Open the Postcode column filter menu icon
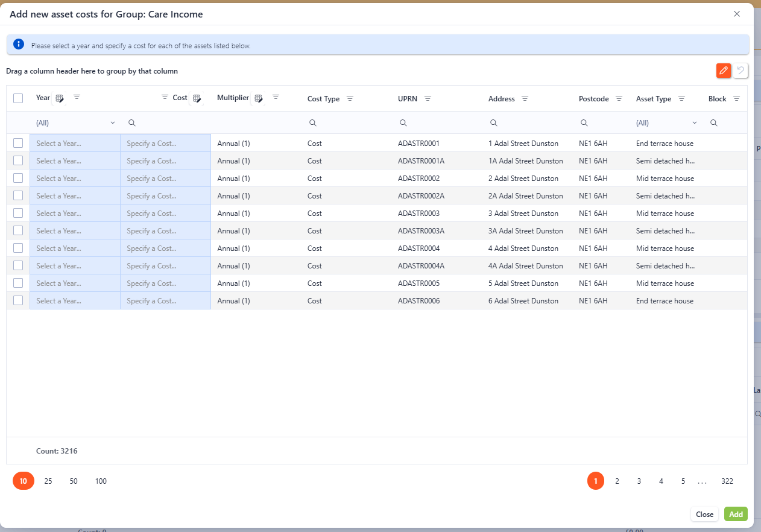The height and width of the screenshot is (532, 761). (619, 99)
